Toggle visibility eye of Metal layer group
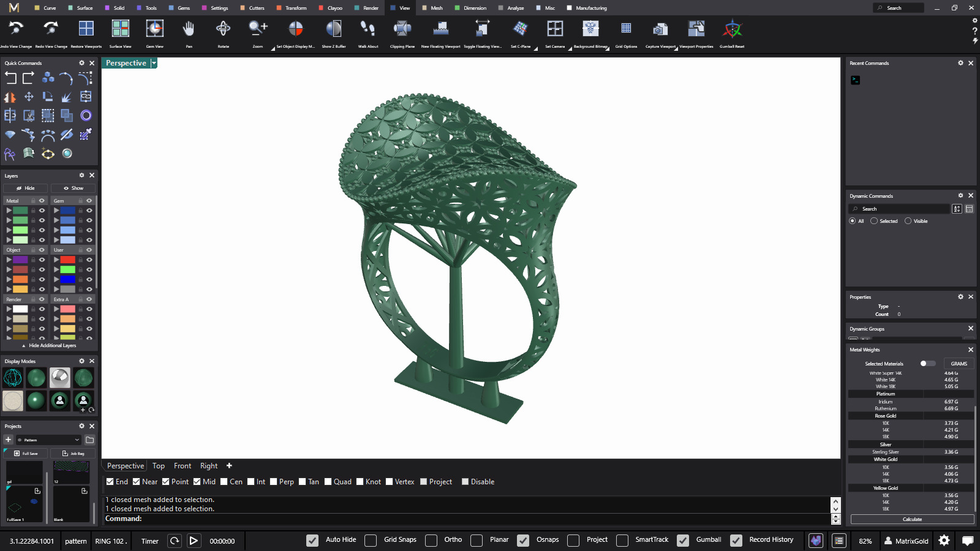980x551 pixels. click(42, 201)
